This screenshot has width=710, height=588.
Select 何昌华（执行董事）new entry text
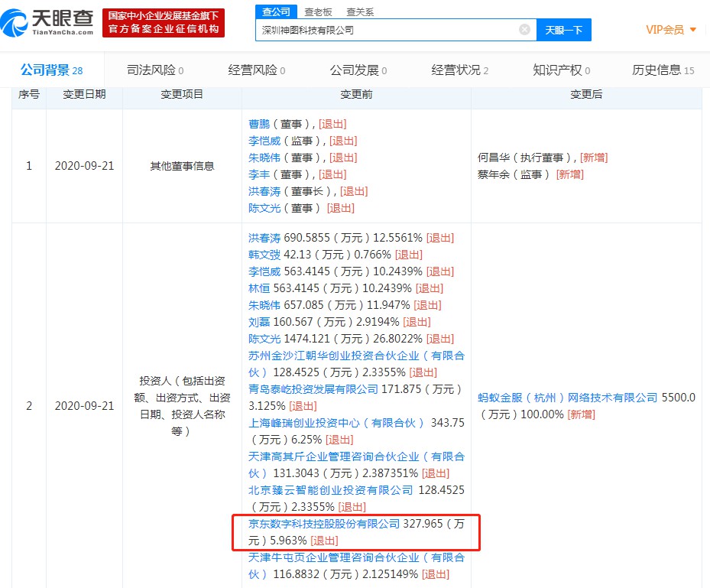tap(527, 158)
